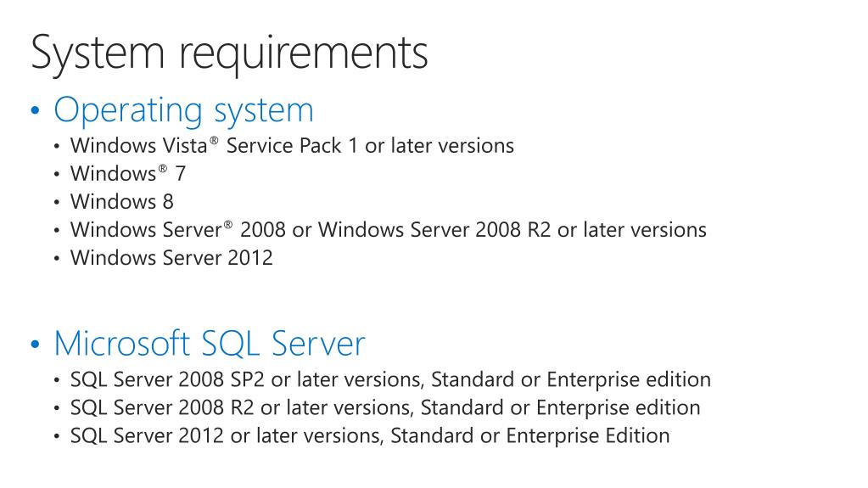Click the bullet before Windows Server 2012
The width and height of the screenshot is (868, 488).
point(57,258)
